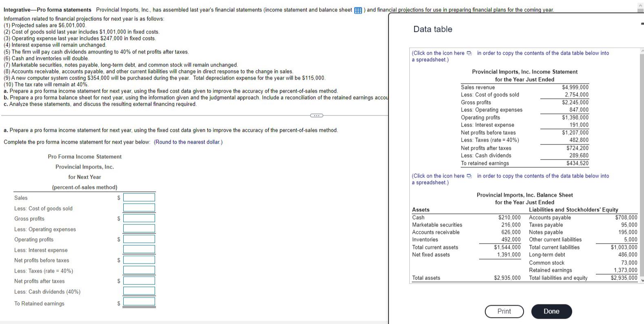Click the 847,000 operating expenses value
Image resolution: width=644 pixels, height=324 pixels.
point(579,110)
